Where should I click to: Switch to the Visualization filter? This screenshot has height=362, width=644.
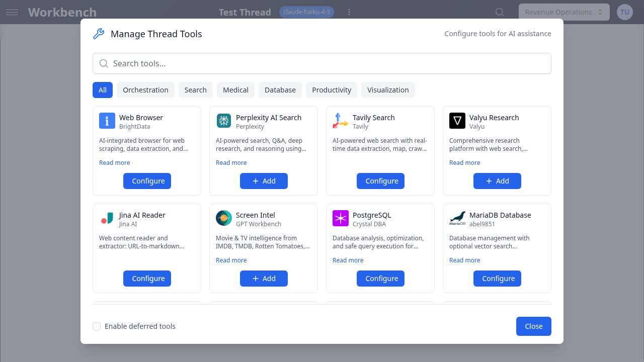[x=388, y=90]
